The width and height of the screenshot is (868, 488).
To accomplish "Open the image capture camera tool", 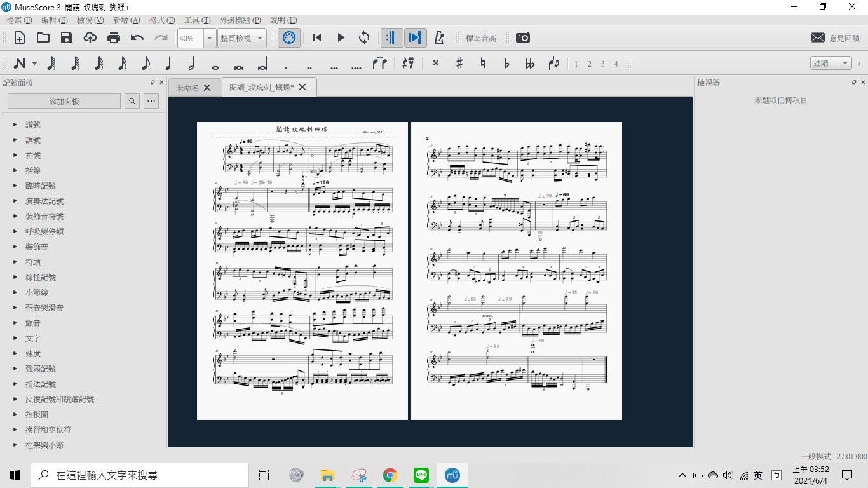I will pyautogui.click(x=522, y=37).
